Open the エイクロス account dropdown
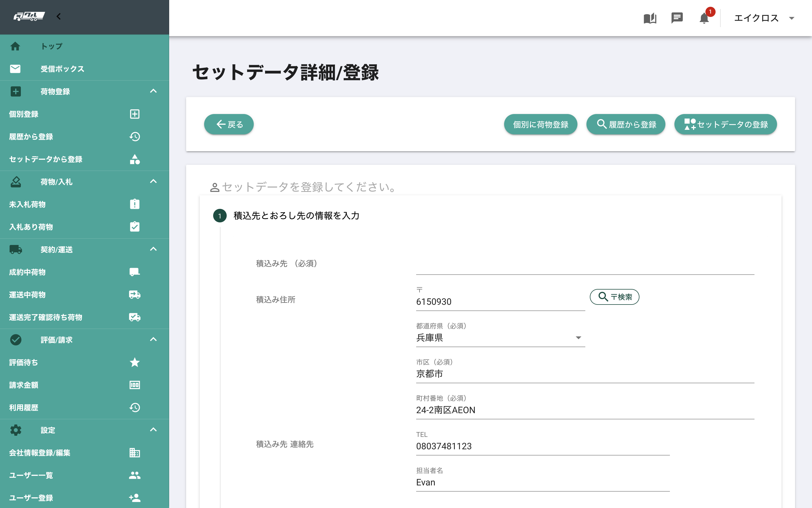 764,18
